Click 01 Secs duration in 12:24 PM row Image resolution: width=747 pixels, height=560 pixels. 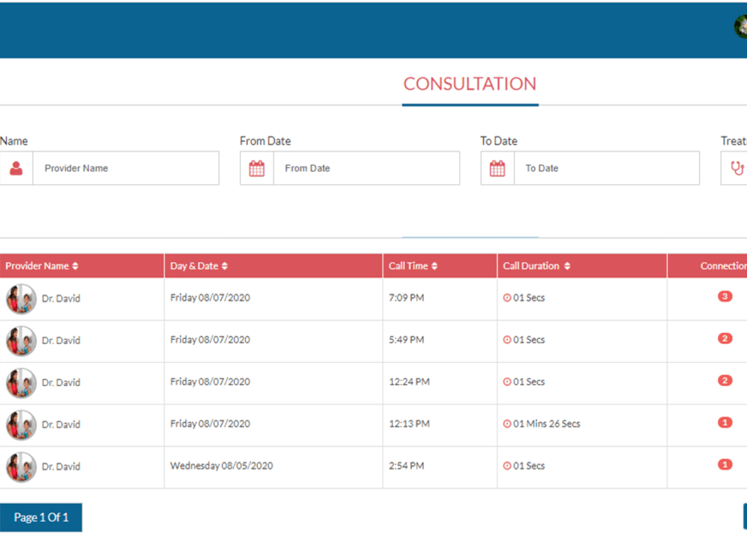529,382
